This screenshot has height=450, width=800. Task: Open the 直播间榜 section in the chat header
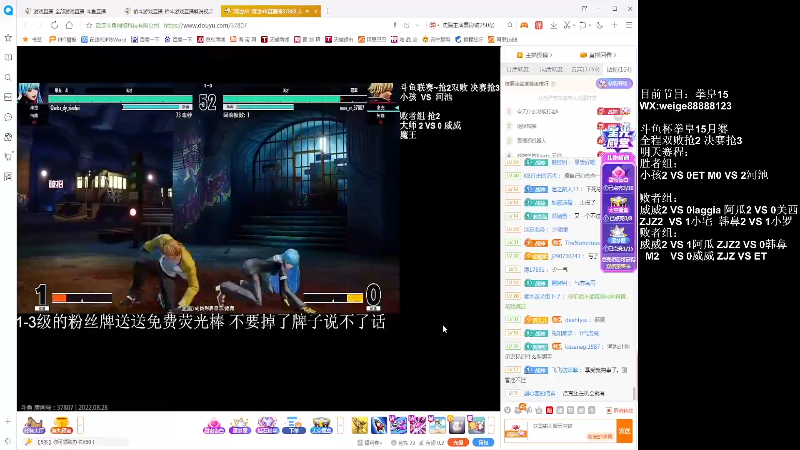598,55
